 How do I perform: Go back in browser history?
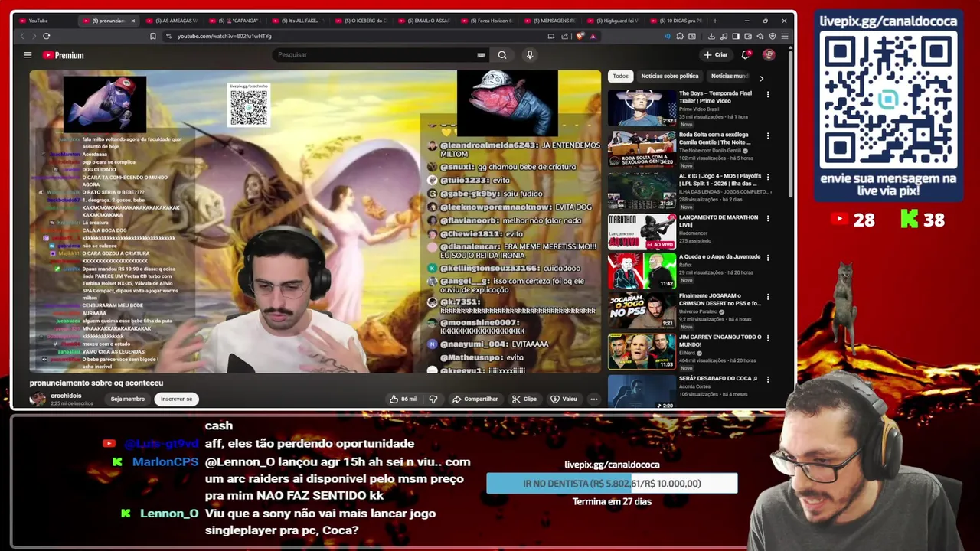(x=22, y=36)
